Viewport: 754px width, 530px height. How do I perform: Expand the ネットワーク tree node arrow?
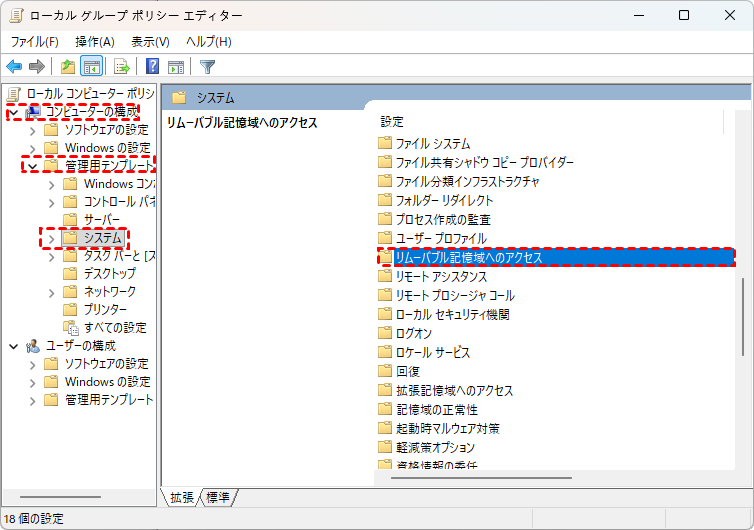point(51,292)
